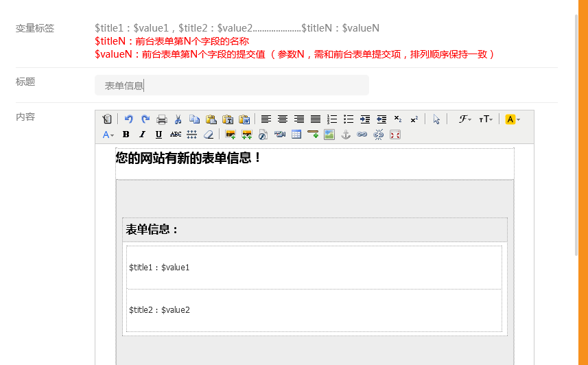The height and width of the screenshot is (365, 588).
Task: Click the undo arrow icon
Action: point(128,119)
